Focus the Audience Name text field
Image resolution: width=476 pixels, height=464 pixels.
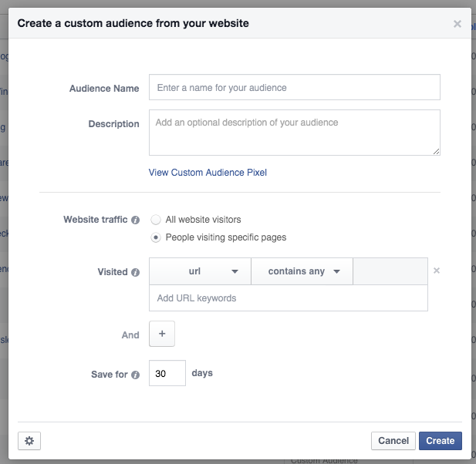click(294, 88)
